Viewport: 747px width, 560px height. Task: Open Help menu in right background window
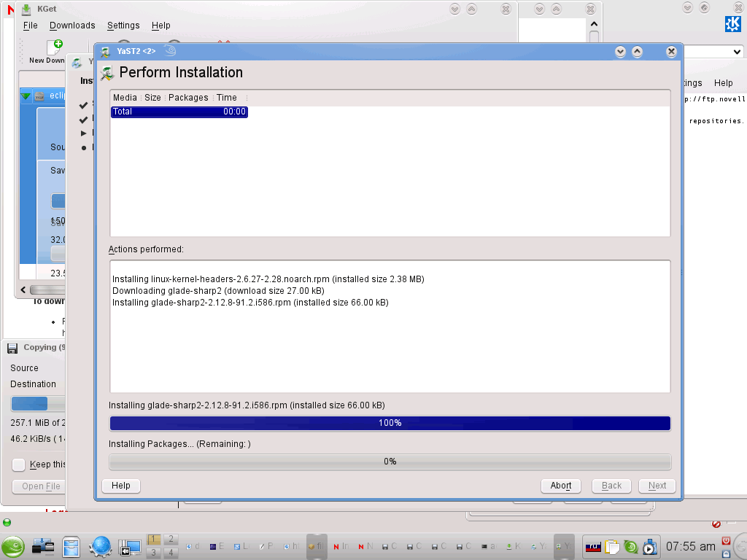click(x=723, y=83)
